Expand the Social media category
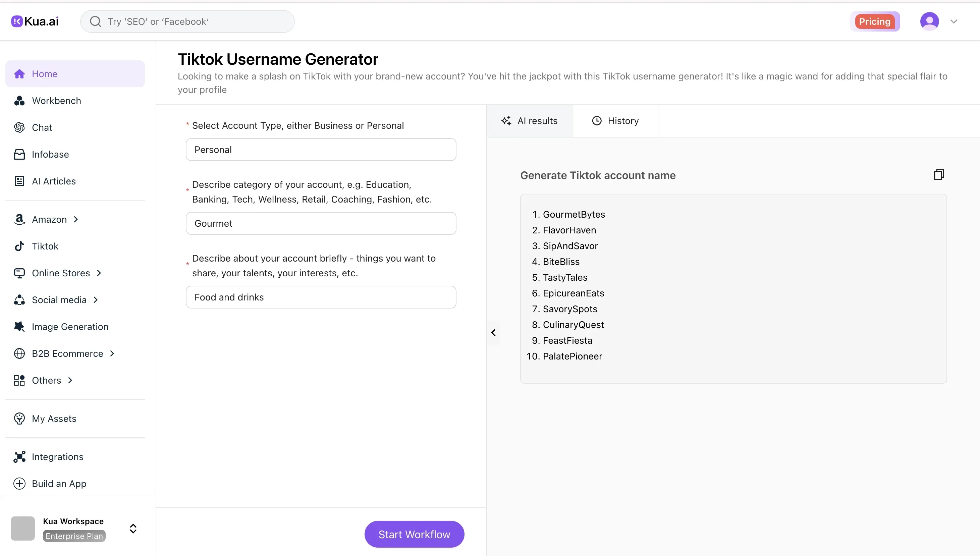This screenshot has height=556, width=980. click(x=96, y=300)
